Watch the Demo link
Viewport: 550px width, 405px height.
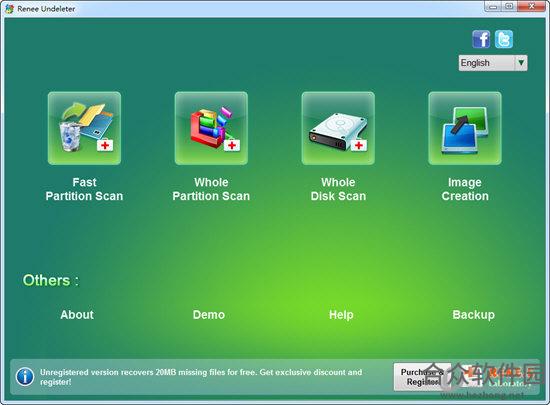(x=209, y=315)
